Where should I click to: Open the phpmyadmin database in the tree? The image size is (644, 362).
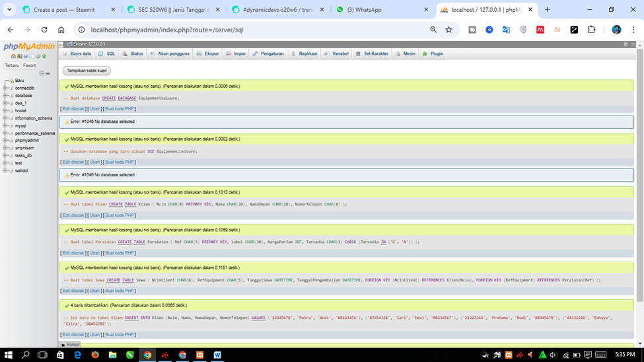click(26, 141)
